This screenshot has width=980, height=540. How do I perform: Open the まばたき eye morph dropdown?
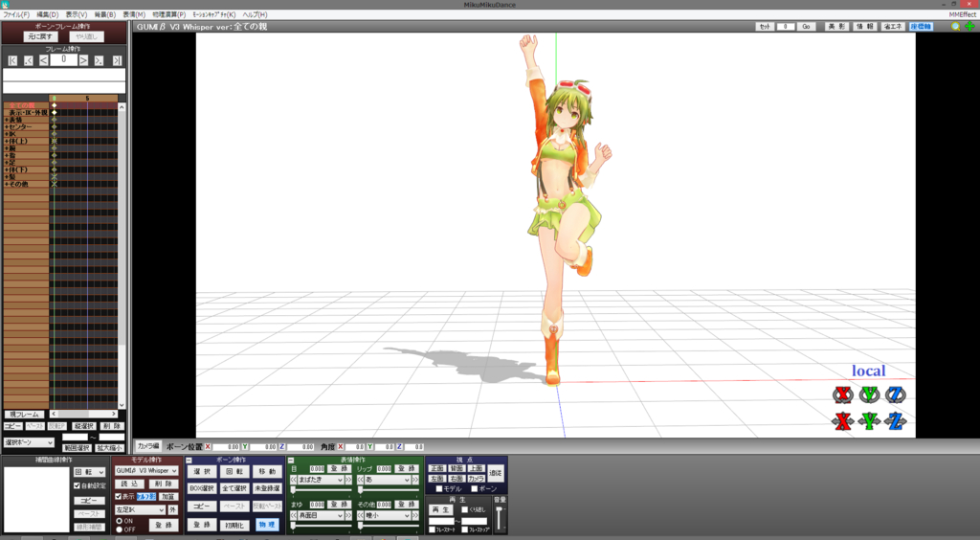(x=322, y=480)
